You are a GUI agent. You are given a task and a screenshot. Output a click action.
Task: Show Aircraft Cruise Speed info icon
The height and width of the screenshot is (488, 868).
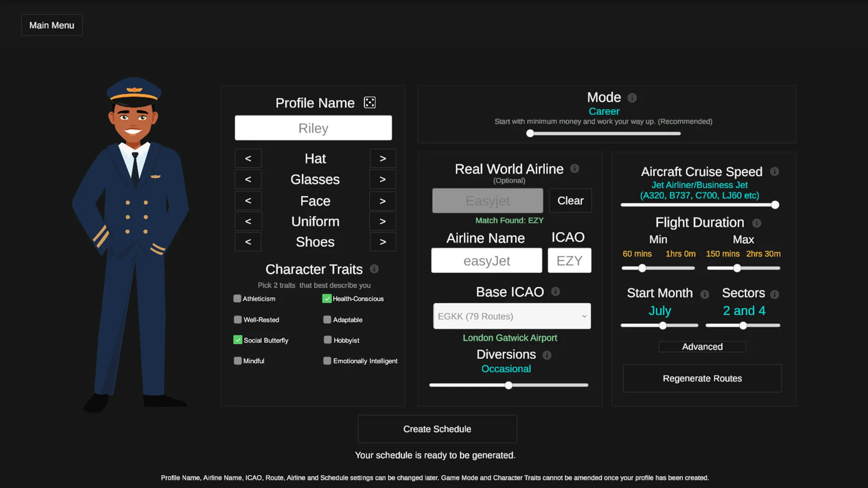pos(774,171)
